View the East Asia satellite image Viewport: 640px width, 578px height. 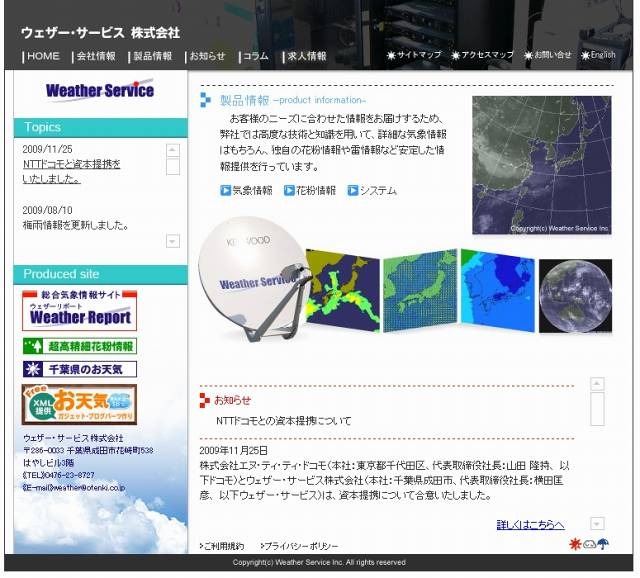pos(542,165)
